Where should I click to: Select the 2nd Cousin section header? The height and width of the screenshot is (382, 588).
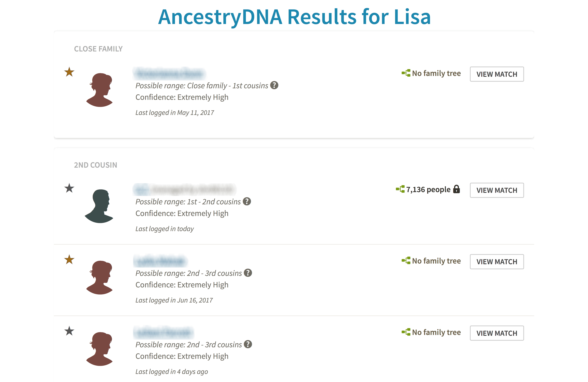[96, 165]
